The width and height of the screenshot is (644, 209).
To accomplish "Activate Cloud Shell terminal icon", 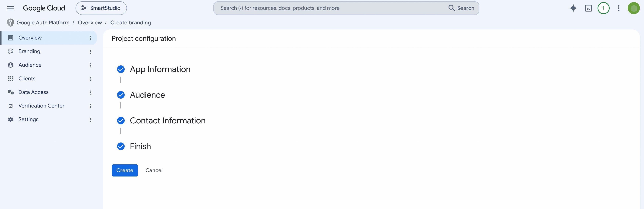I will (588, 8).
